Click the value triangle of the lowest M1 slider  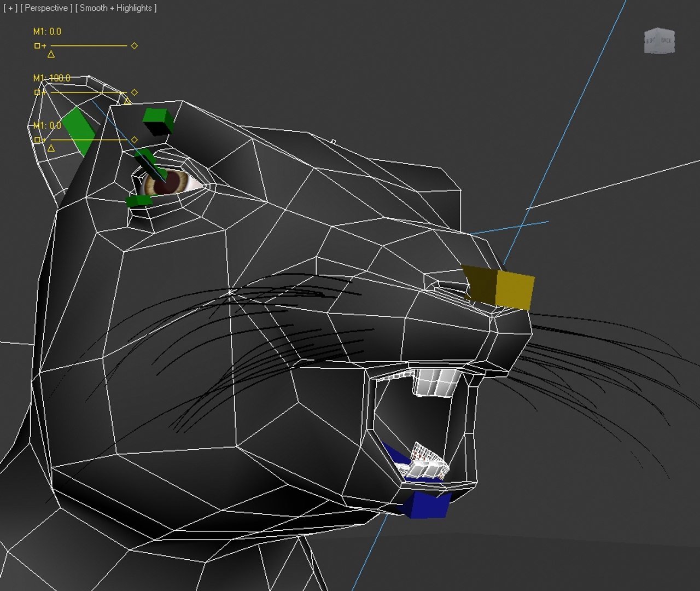51,148
